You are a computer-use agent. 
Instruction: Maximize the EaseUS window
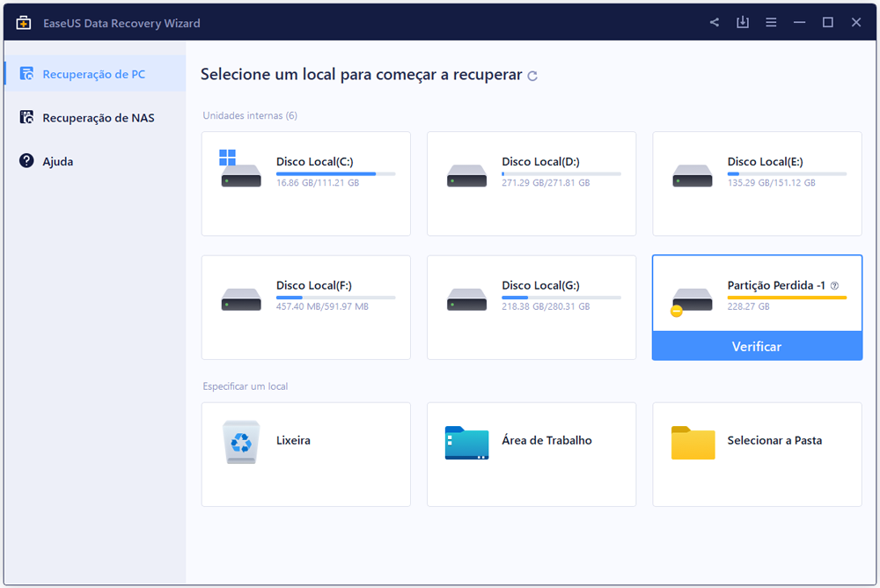(x=828, y=23)
